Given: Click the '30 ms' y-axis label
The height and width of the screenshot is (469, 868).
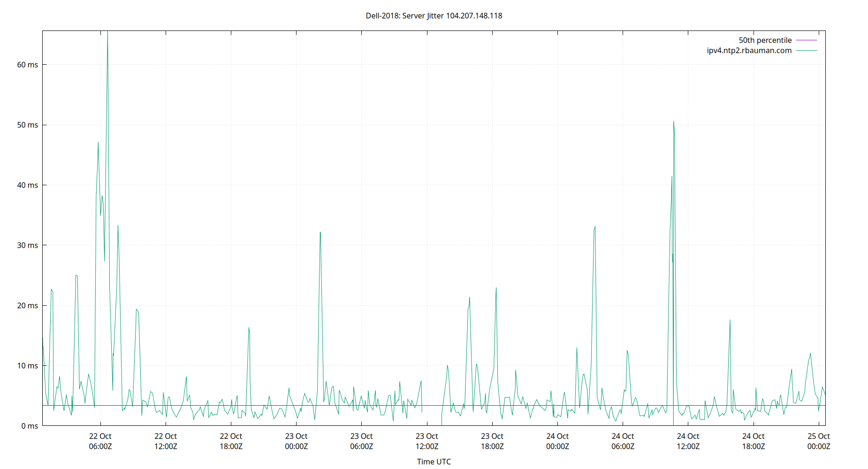Looking at the screenshot, I should click(x=28, y=245).
